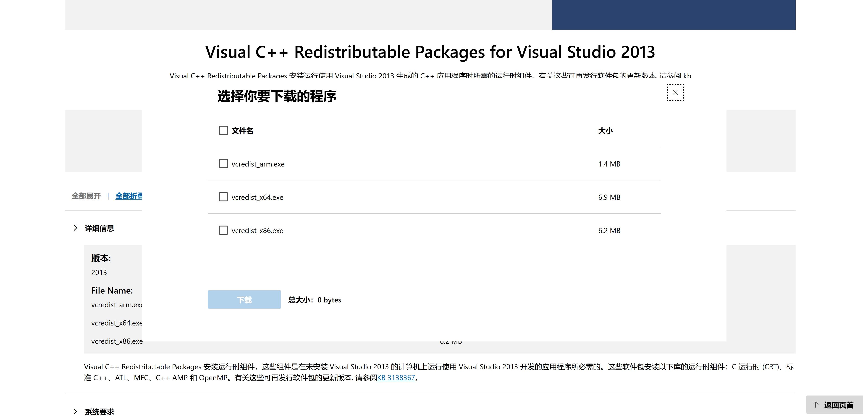
Task: Click the 总大小: 0 bytes text
Action: coord(315,300)
